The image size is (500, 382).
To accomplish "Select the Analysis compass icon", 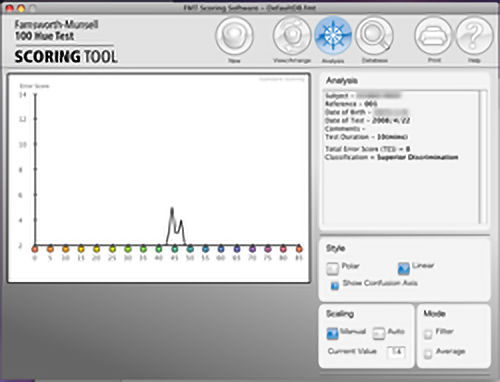I will 333,36.
